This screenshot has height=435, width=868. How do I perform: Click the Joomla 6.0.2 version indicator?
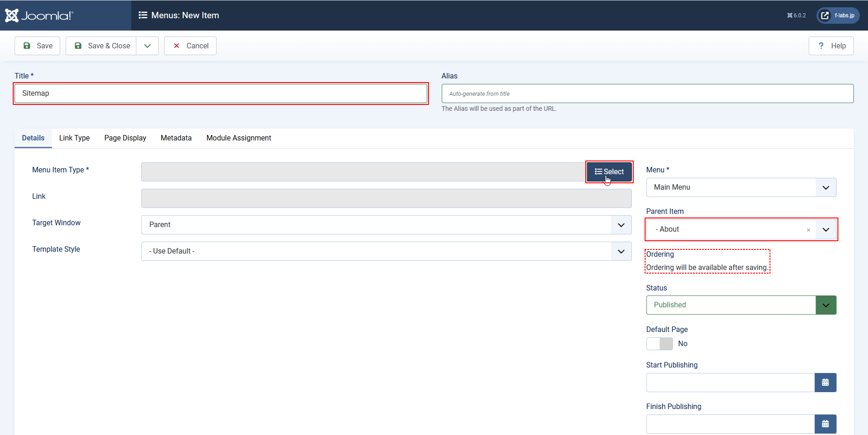click(x=796, y=16)
